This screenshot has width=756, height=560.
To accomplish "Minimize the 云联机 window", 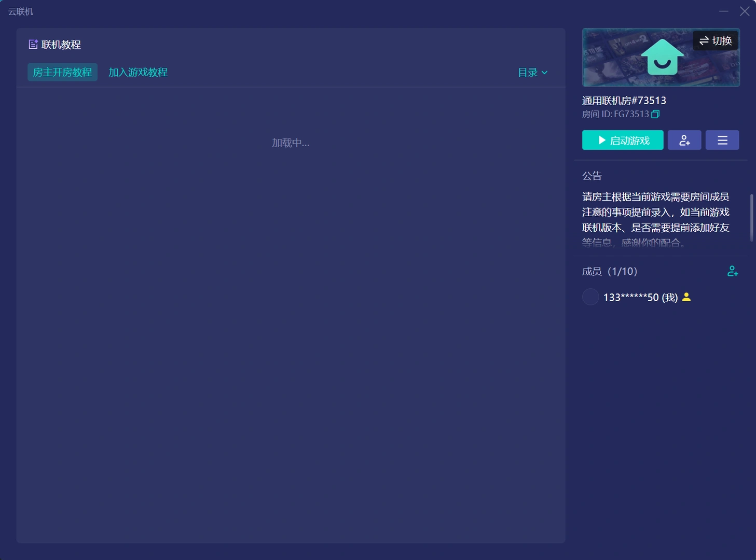I will (724, 11).
